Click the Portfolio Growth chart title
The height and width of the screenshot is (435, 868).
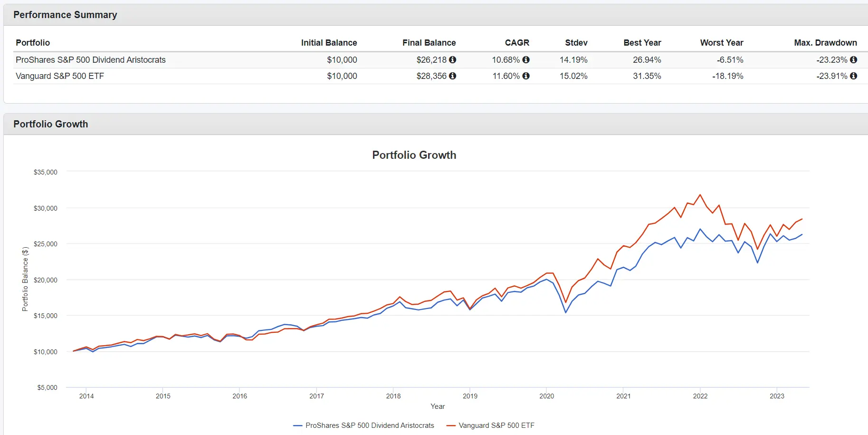point(414,155)
